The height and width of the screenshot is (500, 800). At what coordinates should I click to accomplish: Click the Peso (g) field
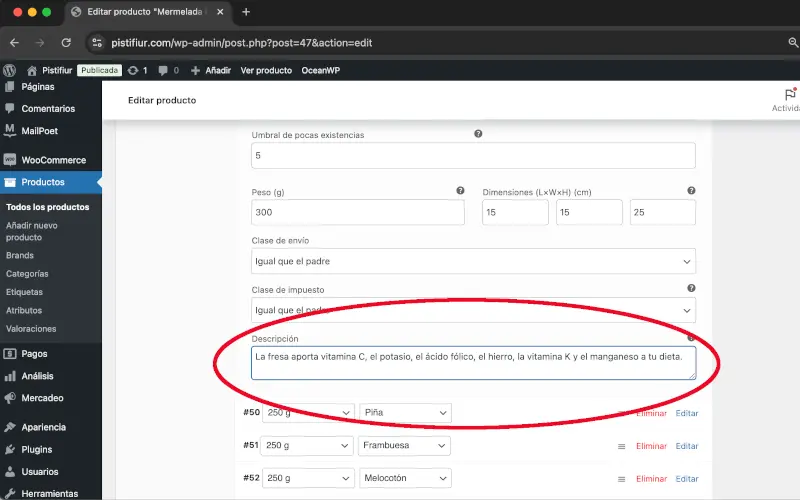[x=358, y=212]
